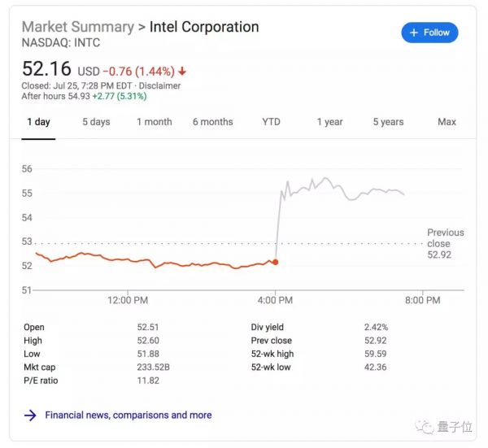Click the plus icon on Follow button
Viewport: 488px width, 448px height.
tap(413, 33)
